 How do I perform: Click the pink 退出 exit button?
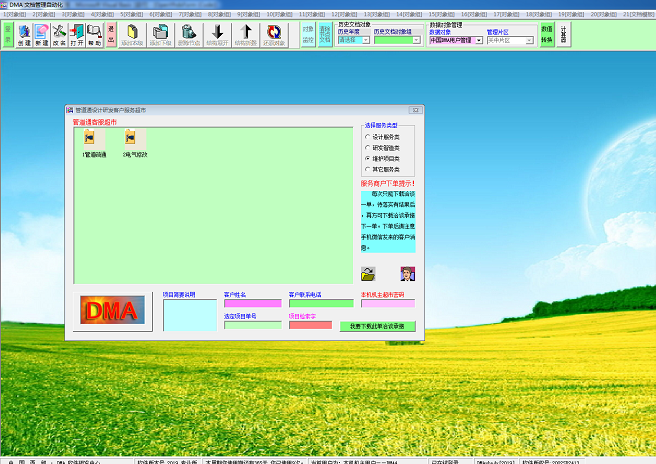[x=111, y=34]
